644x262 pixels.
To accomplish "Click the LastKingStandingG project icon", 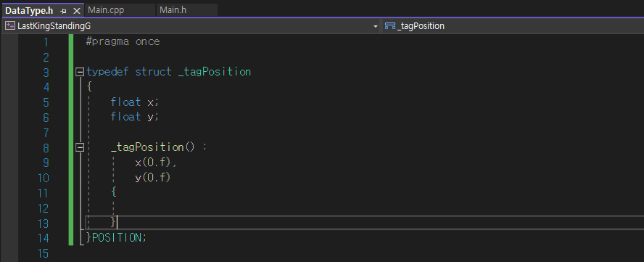I will (10, 26).
